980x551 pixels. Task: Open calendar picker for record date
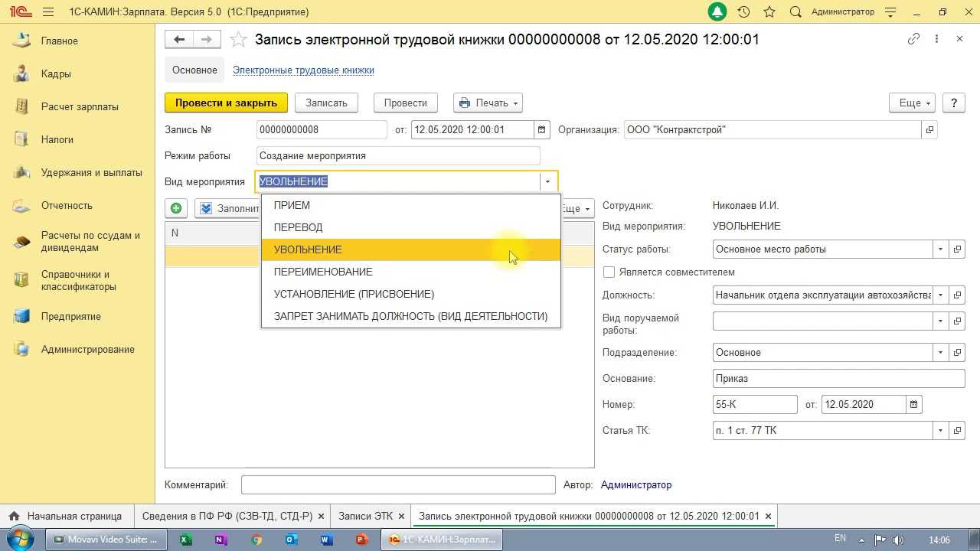click(542, 130)
